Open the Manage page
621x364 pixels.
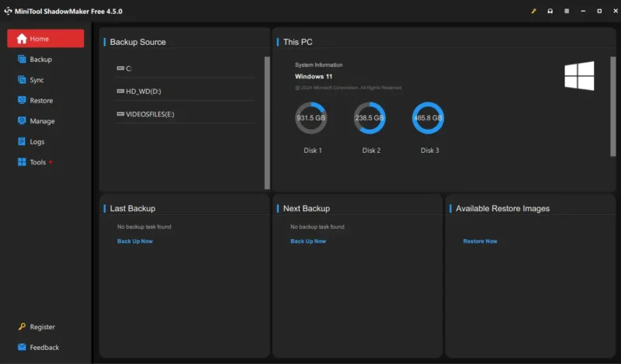click(x=36, y=121)
